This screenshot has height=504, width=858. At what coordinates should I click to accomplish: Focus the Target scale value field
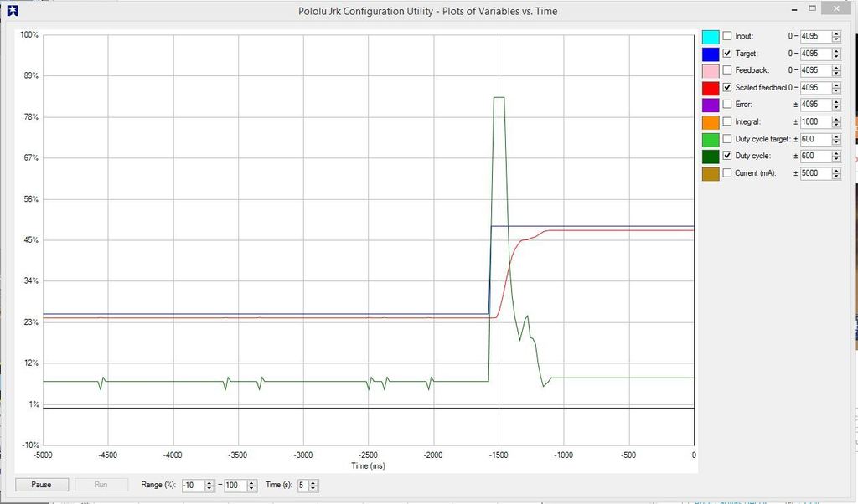coord(816,53)
